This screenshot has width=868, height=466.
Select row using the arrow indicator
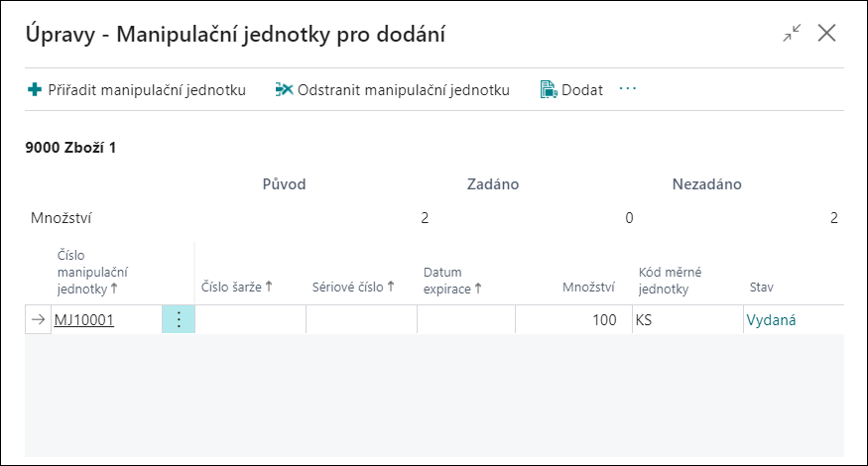click(38, 319)
